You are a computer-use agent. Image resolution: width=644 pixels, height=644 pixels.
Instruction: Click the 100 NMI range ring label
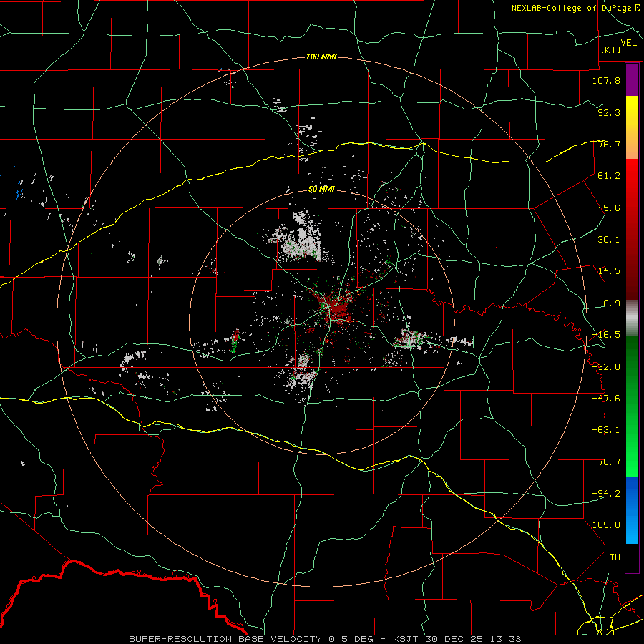(x=321, y=57)
